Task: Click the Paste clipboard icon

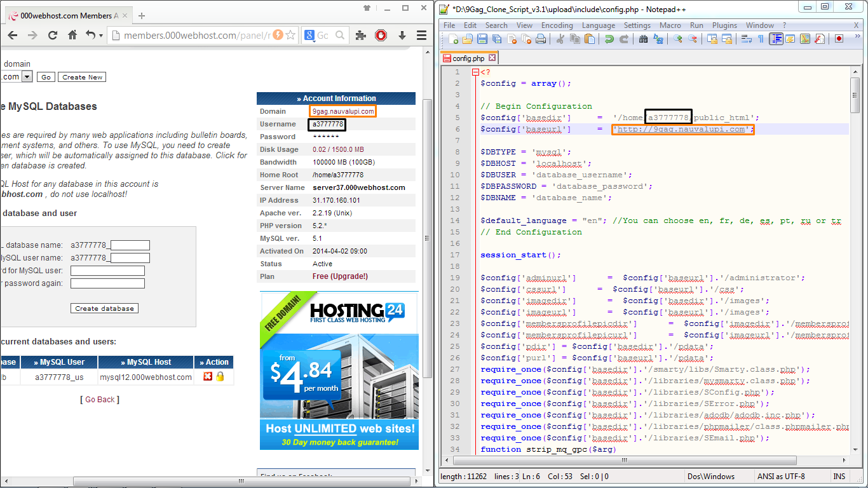Action: (590, 39)
